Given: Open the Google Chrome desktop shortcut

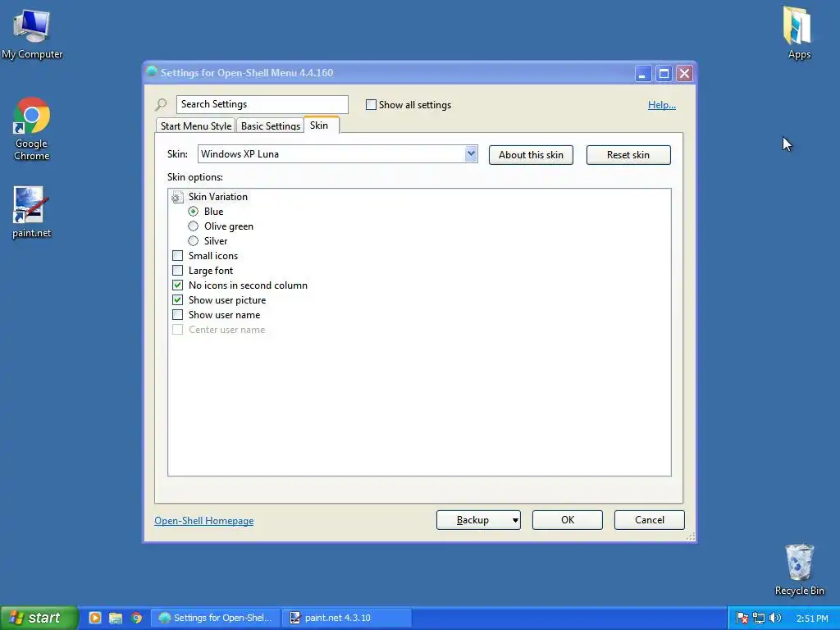Looking at the screenshot, I should pyautogui.click(x=32, y=129).
